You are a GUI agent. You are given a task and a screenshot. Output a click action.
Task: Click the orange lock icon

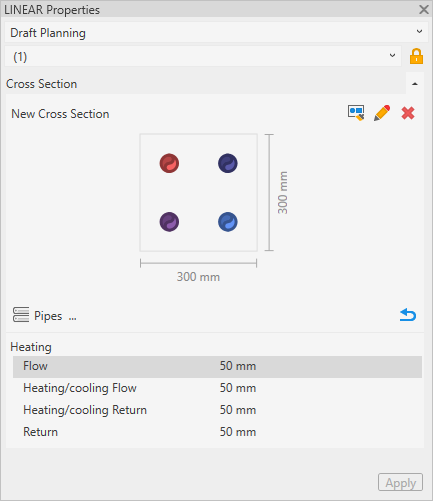point(416,56)
